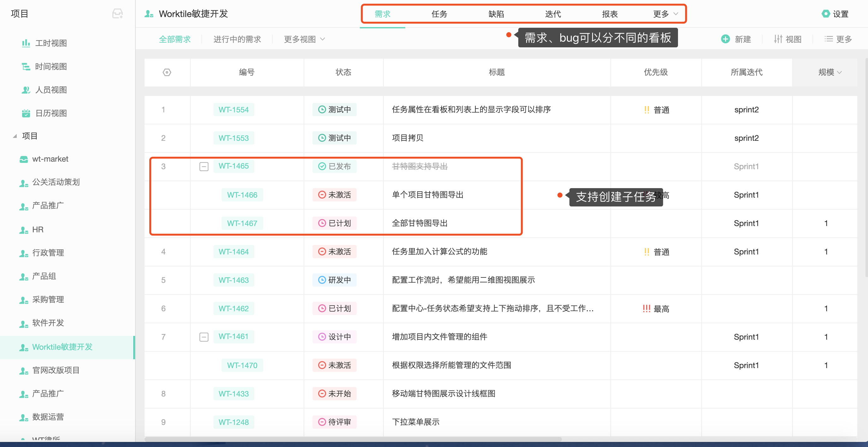Click the 进行中的需求 filter
Screen dimensions: 868x447
[237, 39]
